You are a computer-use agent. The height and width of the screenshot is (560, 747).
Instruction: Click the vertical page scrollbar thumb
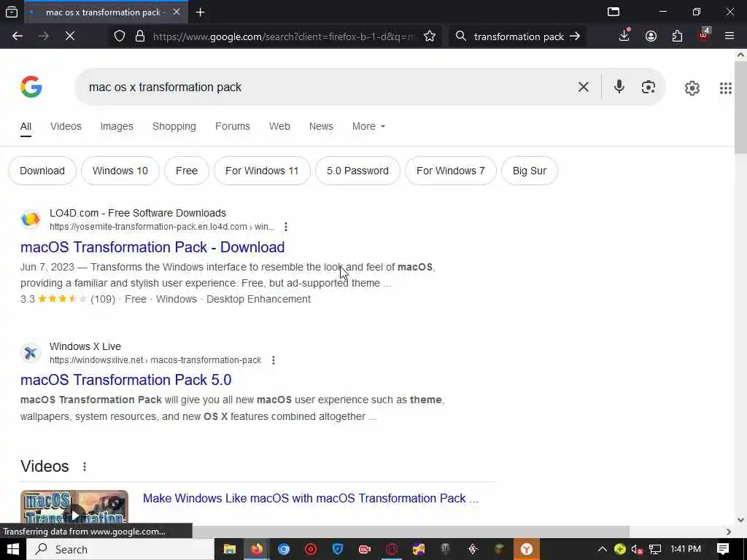(x=740, y=108)
